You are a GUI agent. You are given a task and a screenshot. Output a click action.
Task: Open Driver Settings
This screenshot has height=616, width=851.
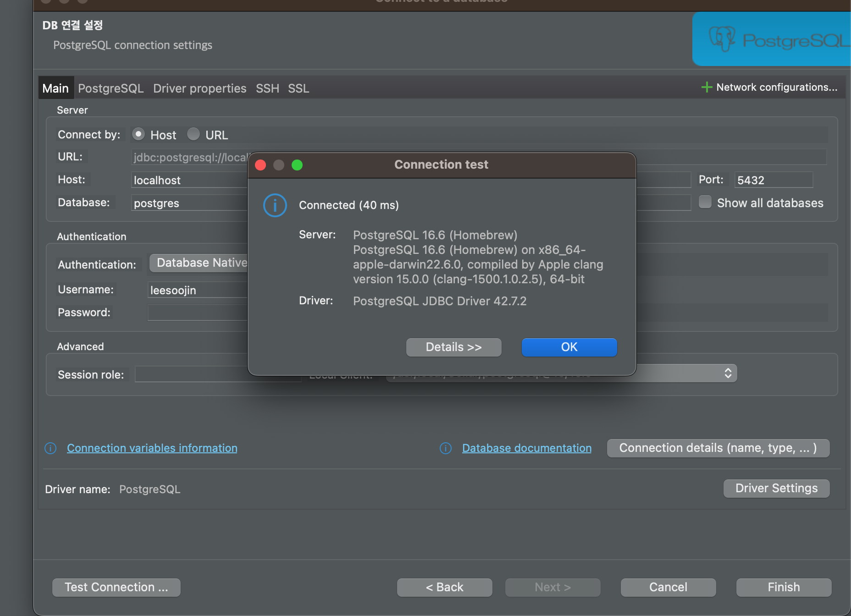(777, 489)
